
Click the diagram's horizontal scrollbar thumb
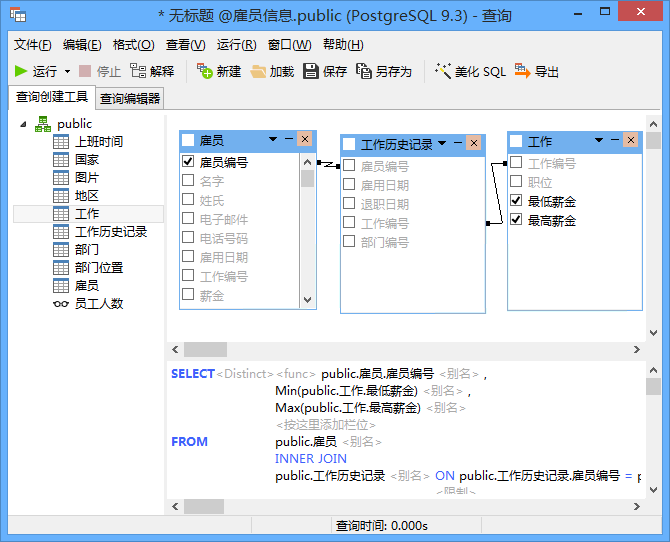click(x=205, y=349)
